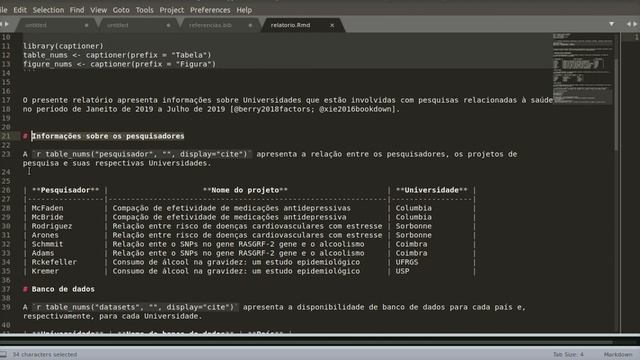Open the Edit menu
The width and height of the screenshot is (640, 360).
pos(20,10)
